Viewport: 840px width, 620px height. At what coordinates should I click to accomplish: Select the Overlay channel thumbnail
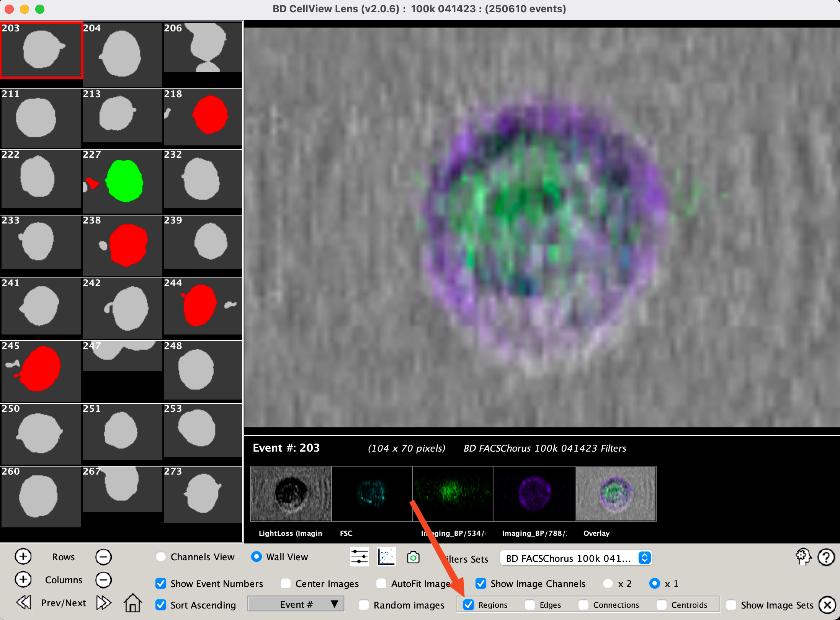point(616,493)
